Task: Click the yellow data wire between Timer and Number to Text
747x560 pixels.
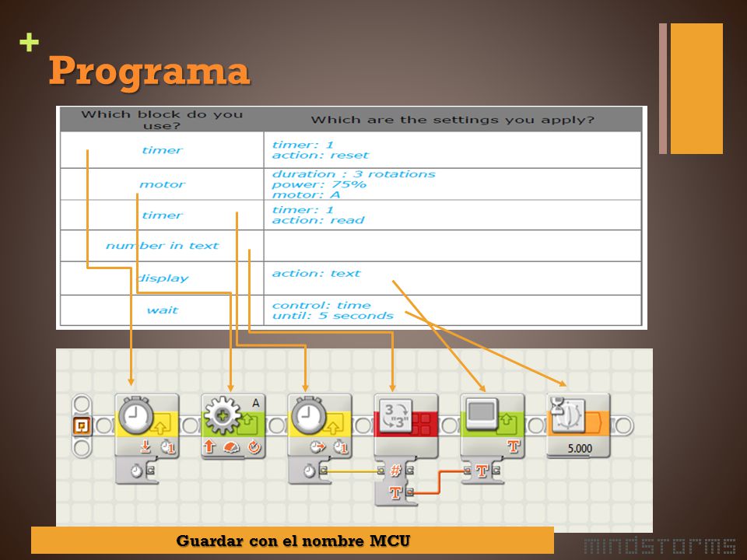Action: [352, 471]
